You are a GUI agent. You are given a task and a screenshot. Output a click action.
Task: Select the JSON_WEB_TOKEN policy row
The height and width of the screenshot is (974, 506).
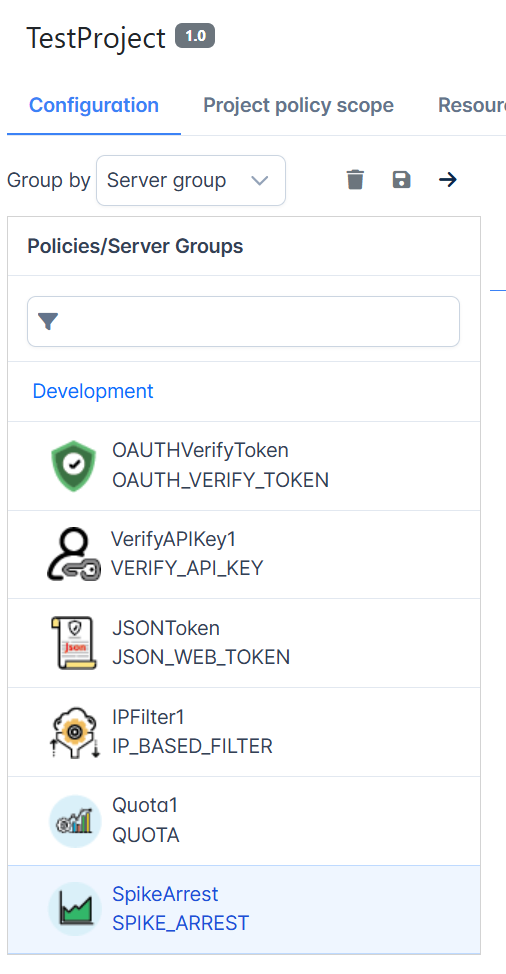click(244, 643)
